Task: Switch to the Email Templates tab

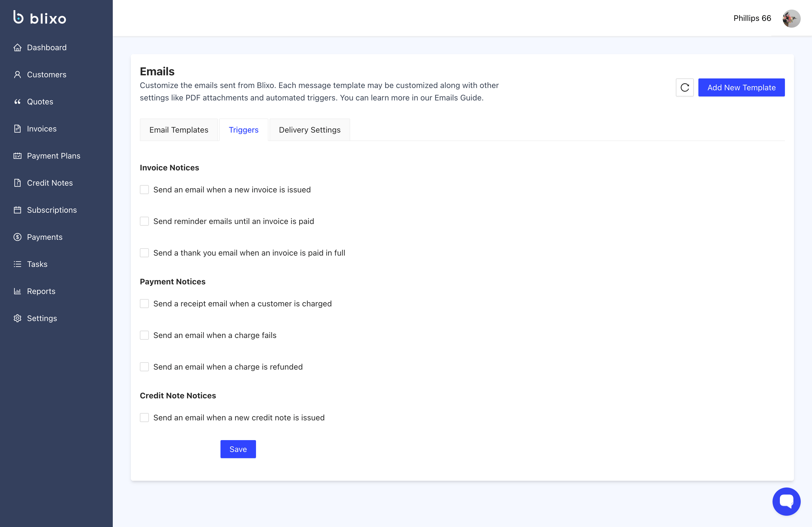Action: [179, 130]
